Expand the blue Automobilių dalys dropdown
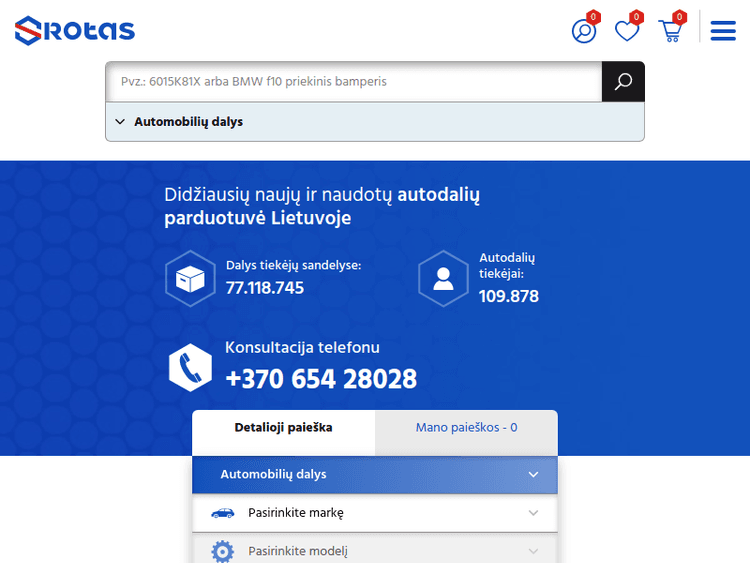 tap(374, 474)
